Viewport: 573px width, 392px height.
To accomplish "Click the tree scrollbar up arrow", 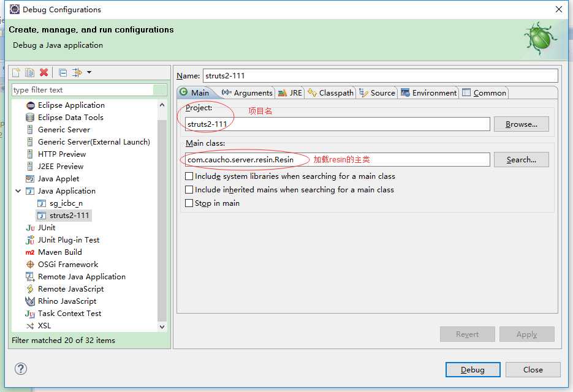I will point(162,105).
